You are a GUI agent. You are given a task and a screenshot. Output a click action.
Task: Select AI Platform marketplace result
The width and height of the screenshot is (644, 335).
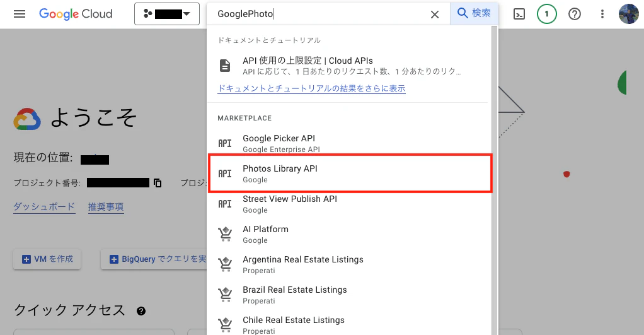point(349,234)
